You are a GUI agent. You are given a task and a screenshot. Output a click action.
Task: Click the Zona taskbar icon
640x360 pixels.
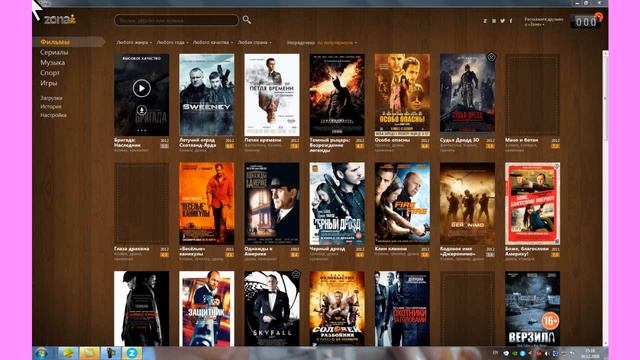[x=131, y=353]
